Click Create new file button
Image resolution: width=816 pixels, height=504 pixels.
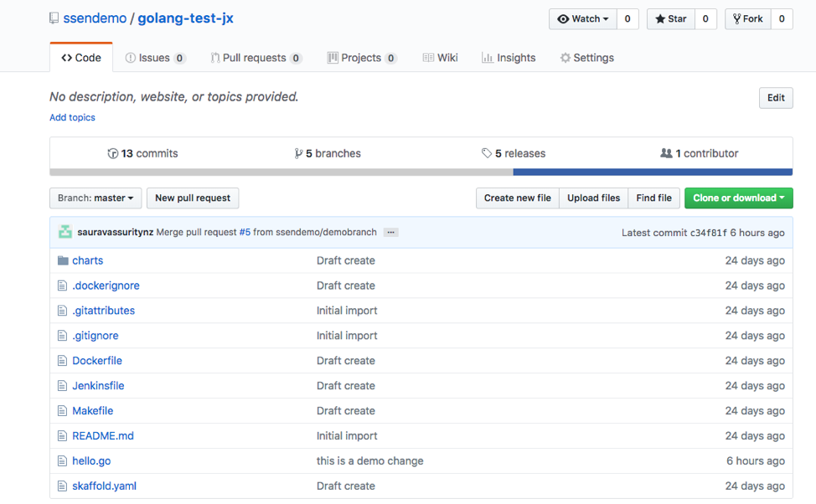(x=517, y=198)
